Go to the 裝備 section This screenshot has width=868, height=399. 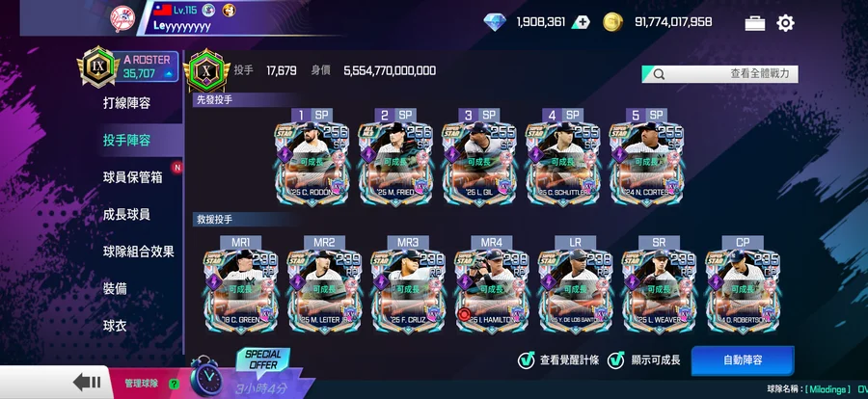[115, 288]
